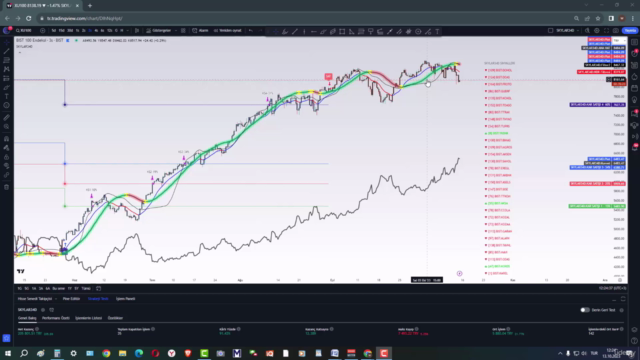640x360 pixels.
Task: Open the alerts clock in the right sidebar
Action: tap(634, 53)
